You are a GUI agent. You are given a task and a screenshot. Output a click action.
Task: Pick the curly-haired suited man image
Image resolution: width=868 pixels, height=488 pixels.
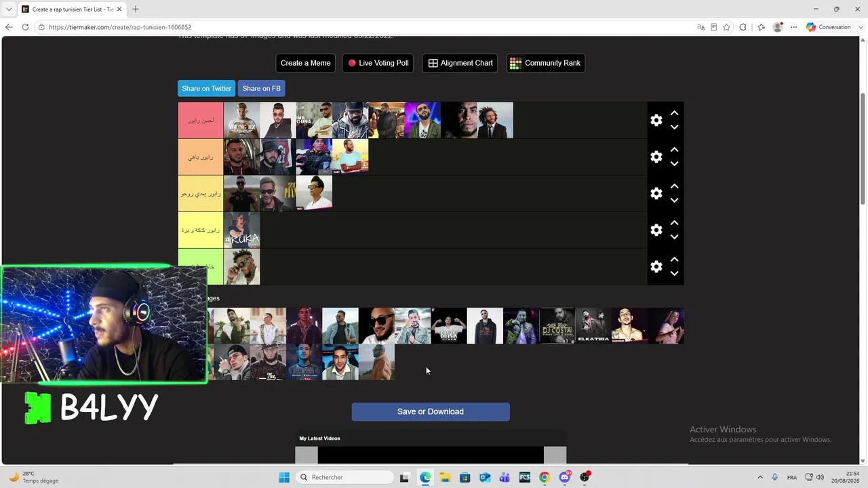point(495,120)
